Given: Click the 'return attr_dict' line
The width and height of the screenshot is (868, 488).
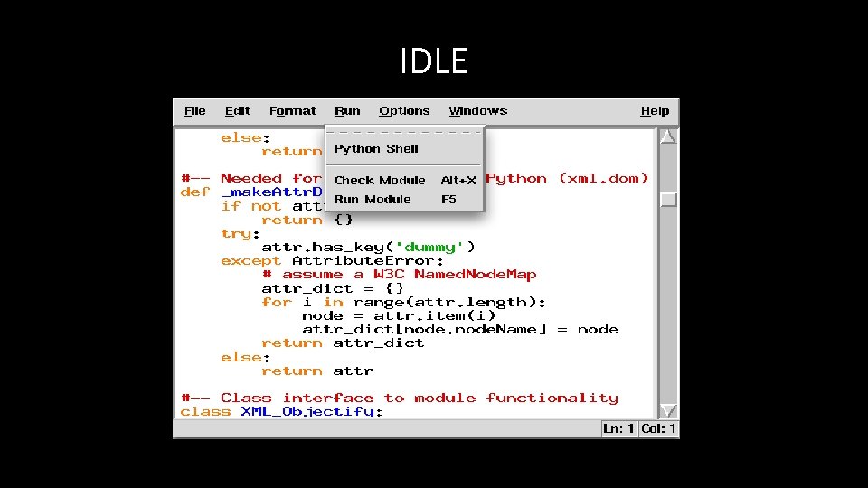Looking at the screenshot, I should [343, 343].
